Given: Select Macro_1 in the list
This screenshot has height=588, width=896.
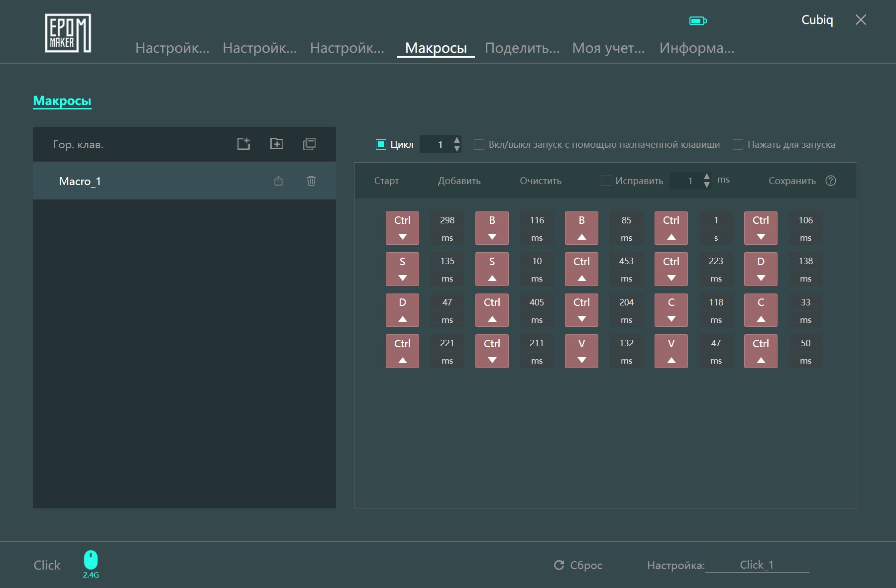Looking at the screenshot, I should click(184, 181).
